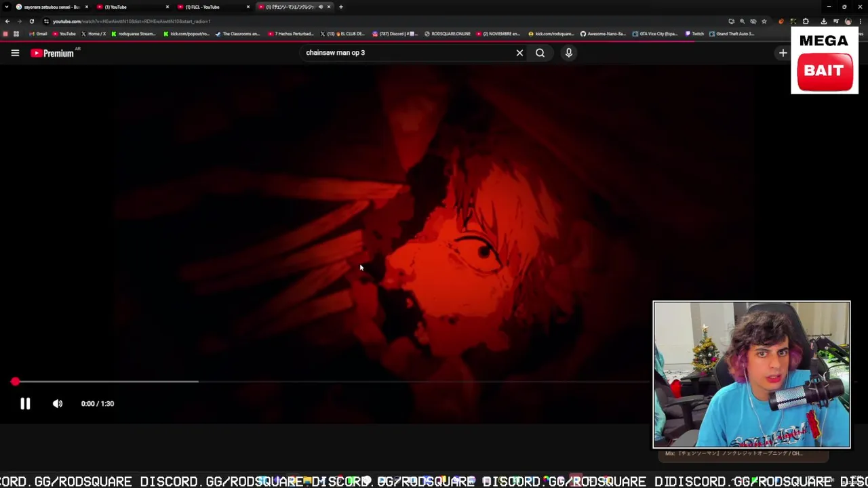Viewport: 868px width, 488px height.
Task: Open the Gmail bookmark
Action: tap(38, 34)
